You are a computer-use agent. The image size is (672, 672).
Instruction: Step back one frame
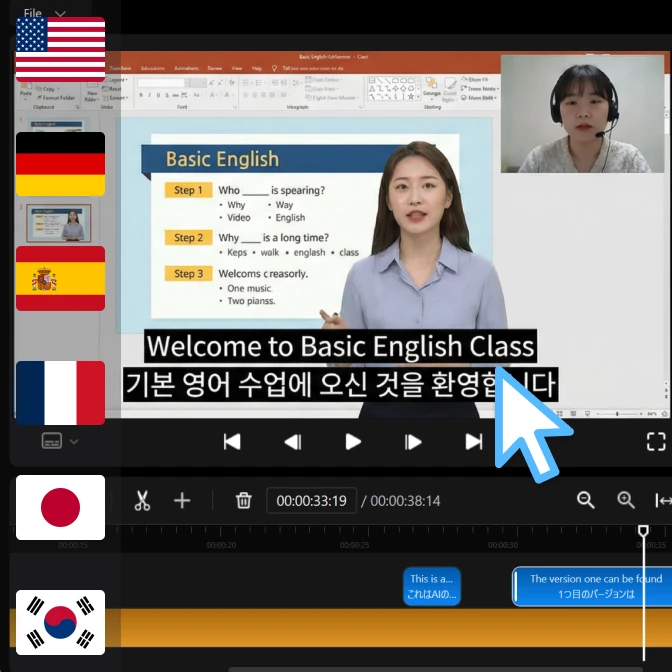(293, 442)
